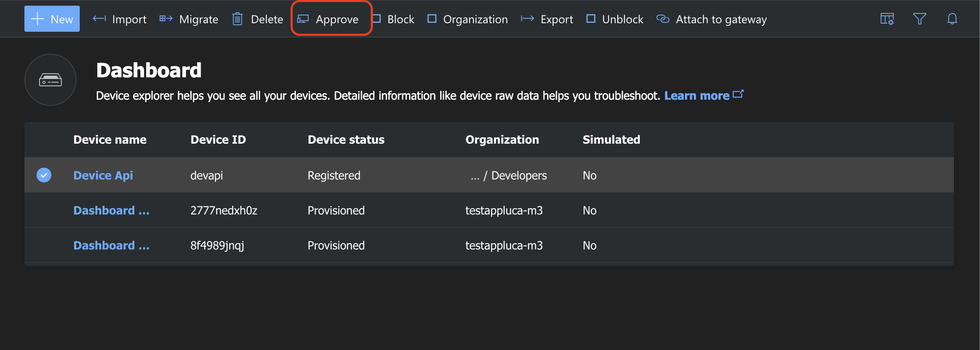Open the notifications bell

click(x=952, y=19)
